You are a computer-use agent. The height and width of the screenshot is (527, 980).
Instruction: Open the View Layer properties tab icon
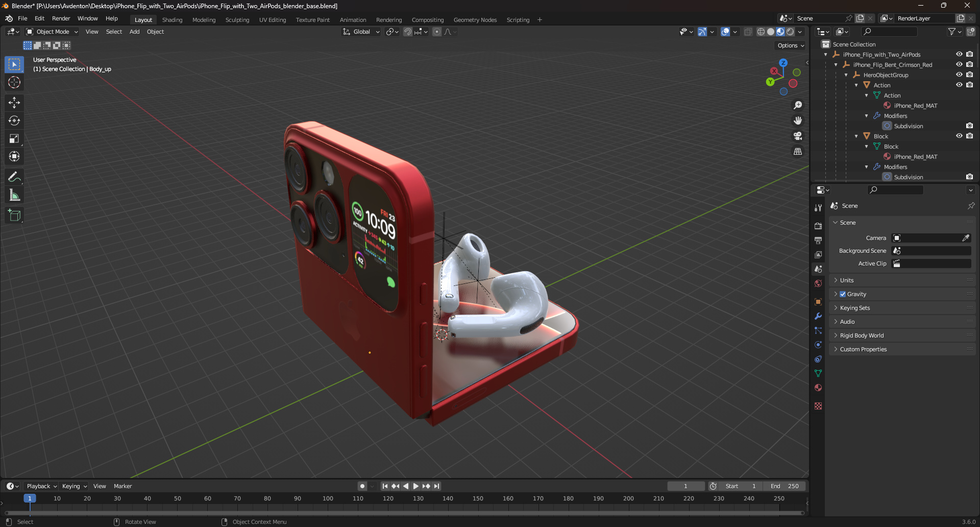[x=818, y=254]
